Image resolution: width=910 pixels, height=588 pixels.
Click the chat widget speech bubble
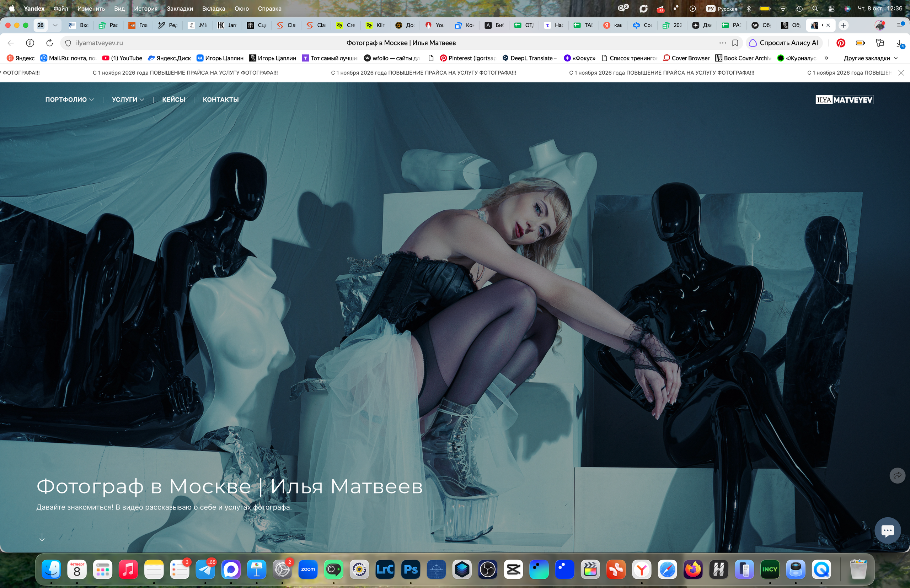(x=888, y=530)
